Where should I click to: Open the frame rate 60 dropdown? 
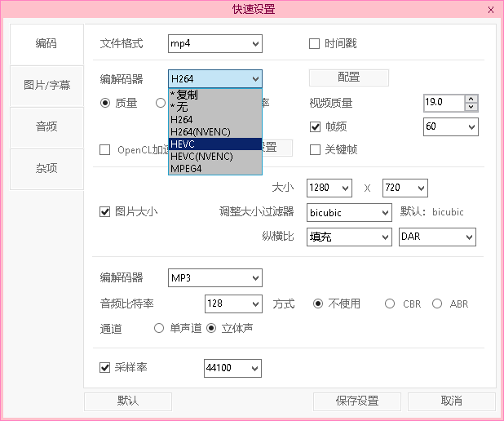(x=451, y=126)
